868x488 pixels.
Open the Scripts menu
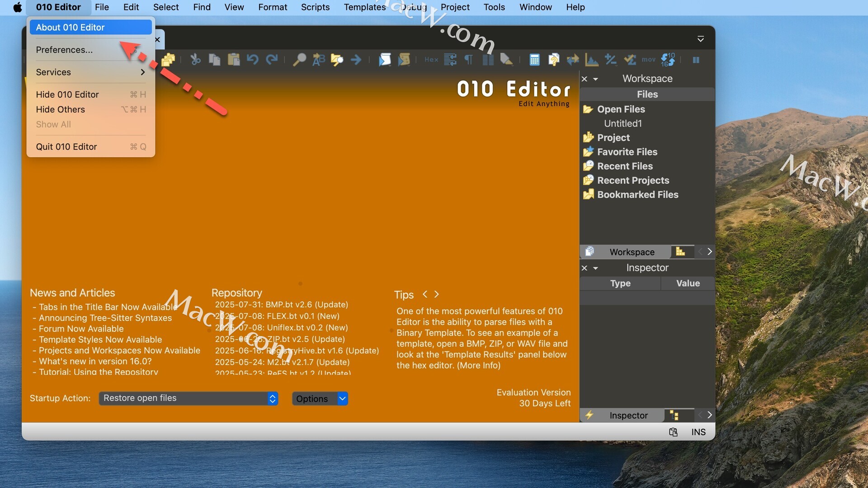[x=315, y=7]
